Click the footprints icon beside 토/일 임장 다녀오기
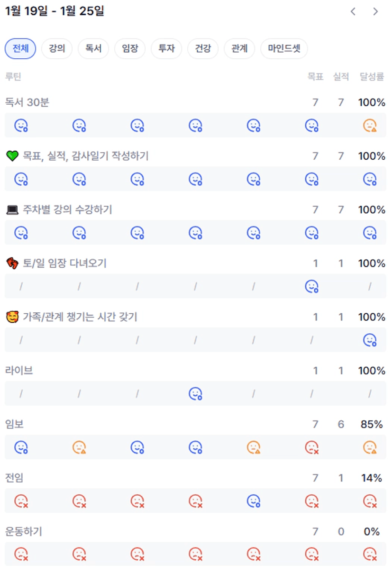The image size is (392, 573). [12, 263]
